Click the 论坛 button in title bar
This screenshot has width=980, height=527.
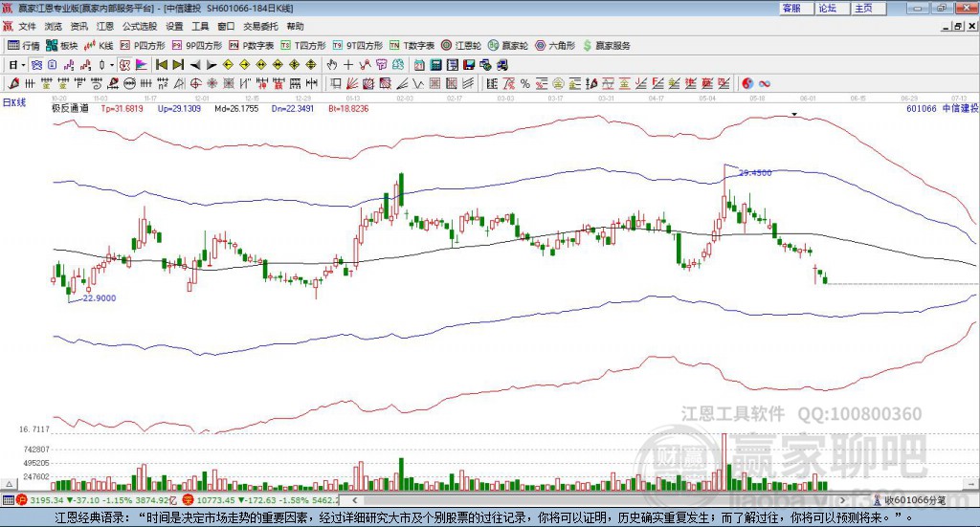pos(832,8)
